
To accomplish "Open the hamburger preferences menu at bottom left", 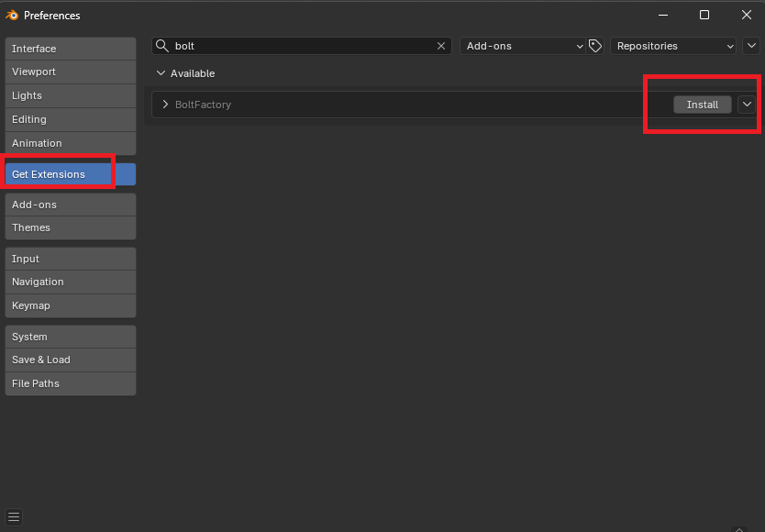I will pos(14,516).
